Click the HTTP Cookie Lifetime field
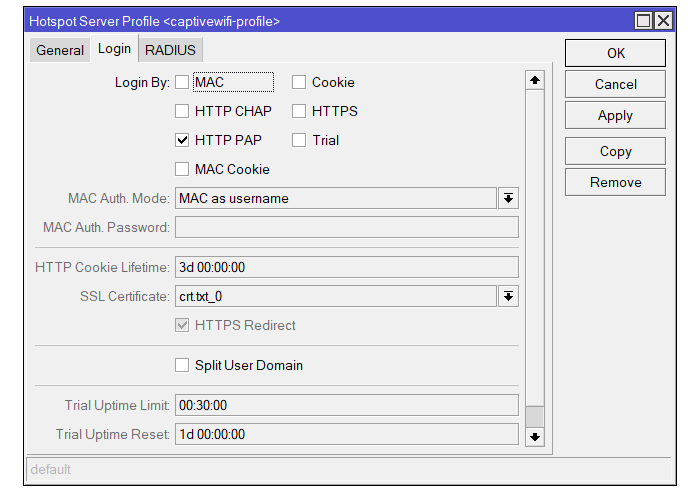 [346, 266]
